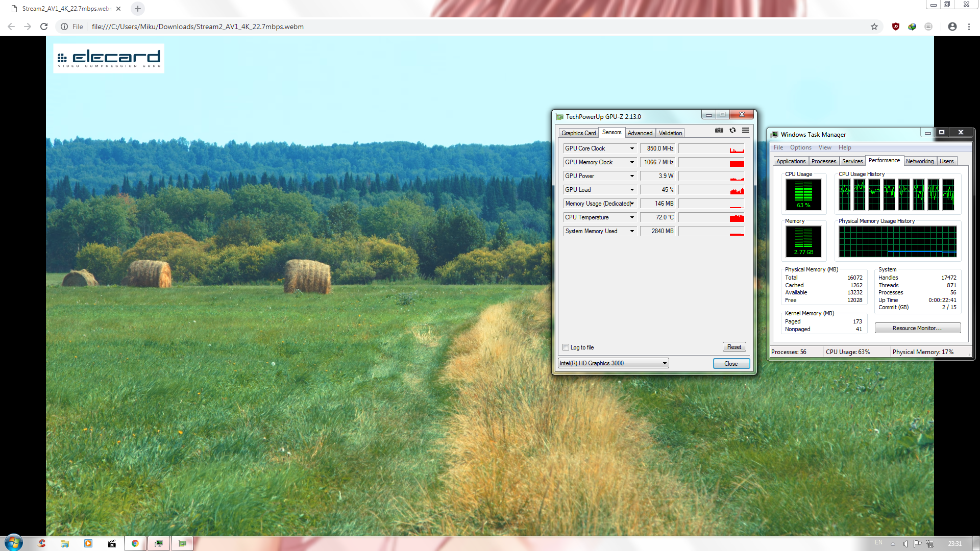Click the network tray icon
This screenshot has width=980, height=551.
point(930,543)
